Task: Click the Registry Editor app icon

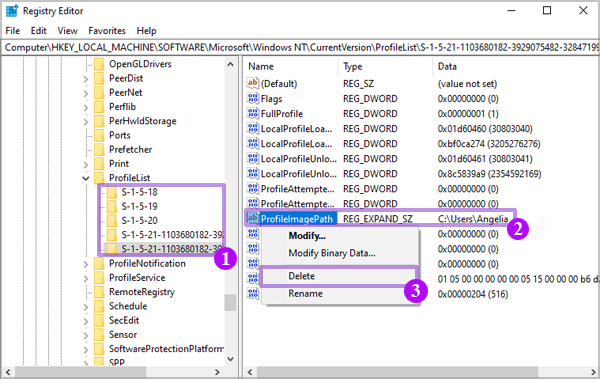Action: click(12, 11)
